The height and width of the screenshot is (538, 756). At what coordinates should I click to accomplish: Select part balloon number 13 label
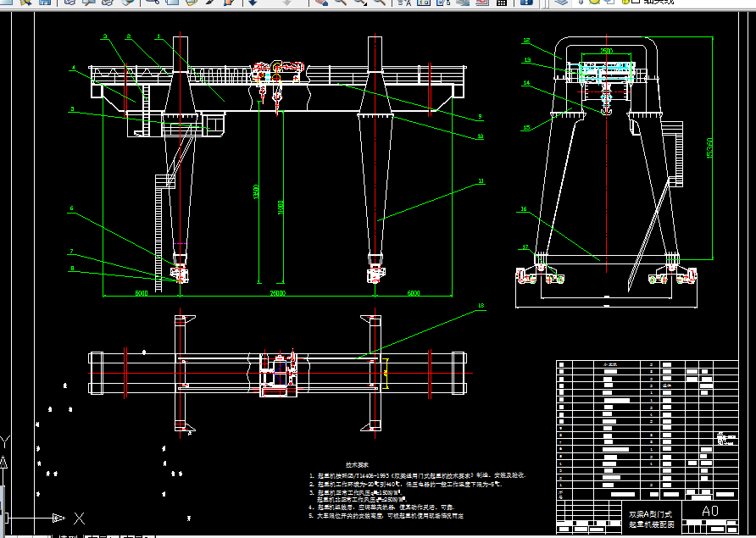pyautogui.click(x=527, y=60)
